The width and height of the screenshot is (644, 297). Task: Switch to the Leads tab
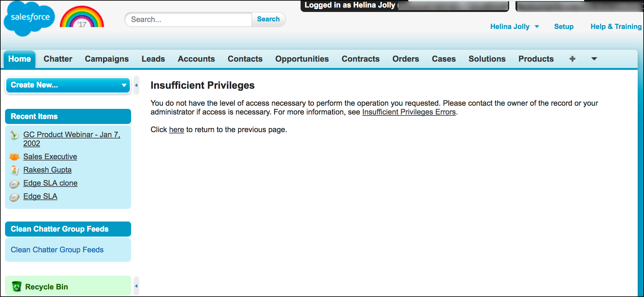click(x=153, y=59)
